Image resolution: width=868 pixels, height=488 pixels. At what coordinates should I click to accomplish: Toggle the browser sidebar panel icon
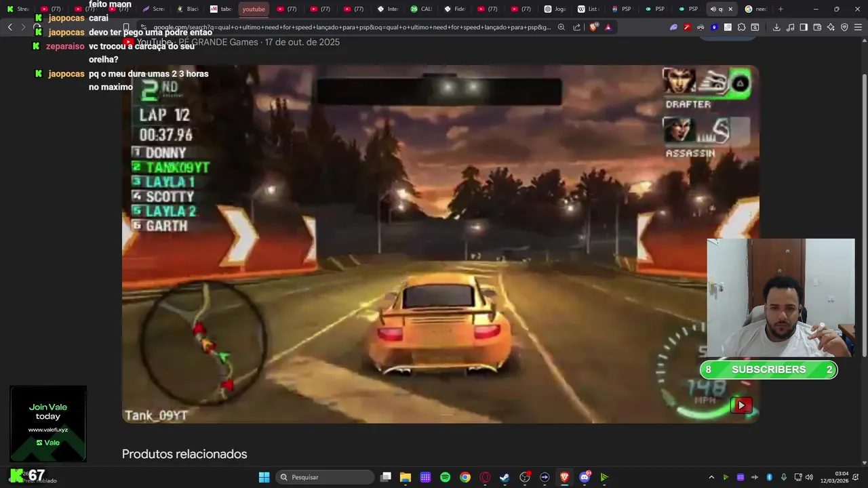point(804,27)
